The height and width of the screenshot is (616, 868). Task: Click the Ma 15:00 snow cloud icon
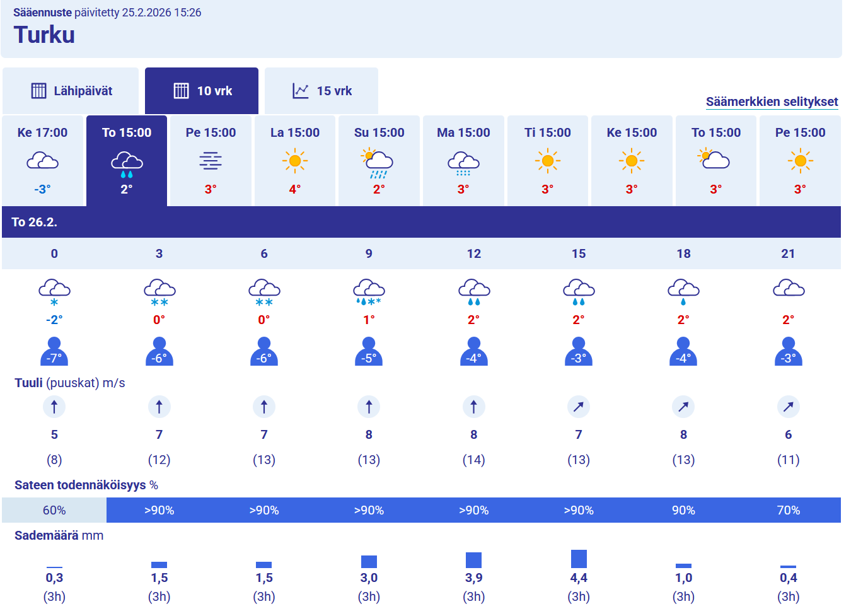[x=463, y=163]
